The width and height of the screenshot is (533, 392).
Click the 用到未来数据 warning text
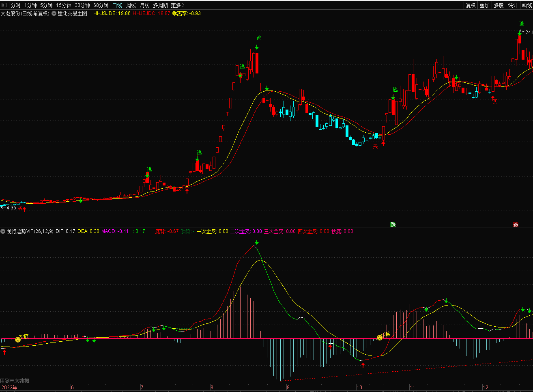pos(15,381)
